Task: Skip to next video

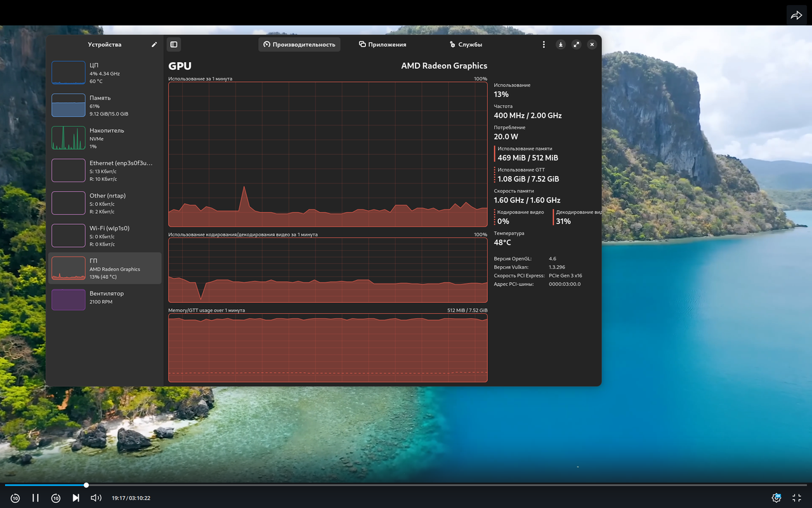Action: click(76, 498)
